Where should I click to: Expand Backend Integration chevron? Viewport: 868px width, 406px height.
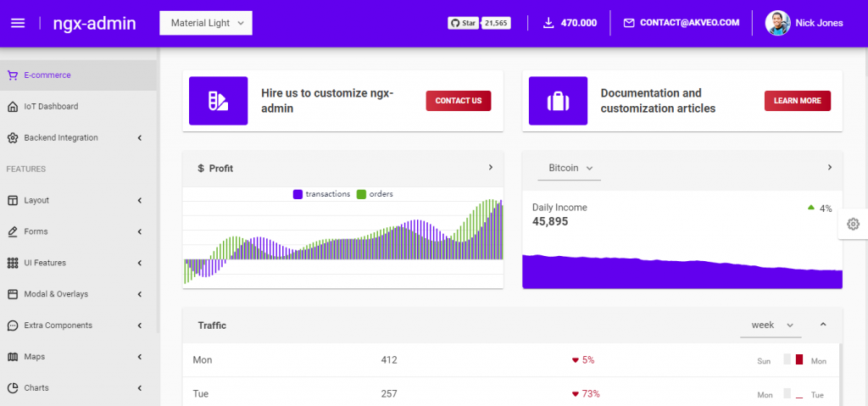coord(140,138)
